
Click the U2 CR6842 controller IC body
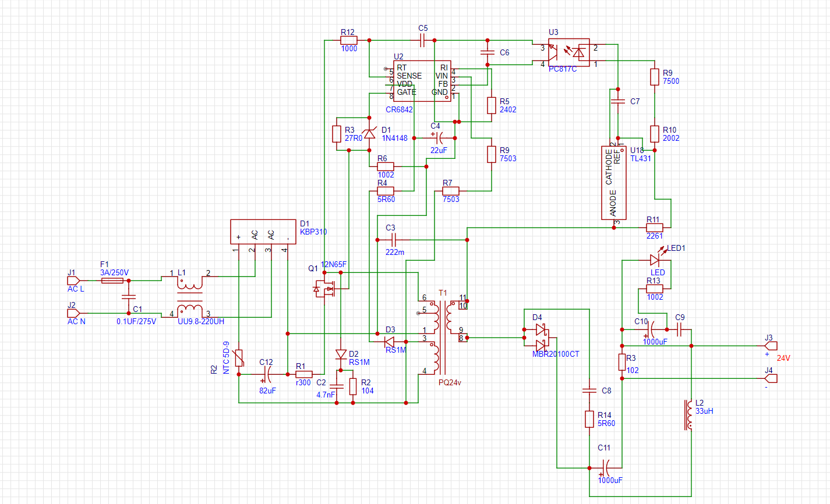point(422,81)
